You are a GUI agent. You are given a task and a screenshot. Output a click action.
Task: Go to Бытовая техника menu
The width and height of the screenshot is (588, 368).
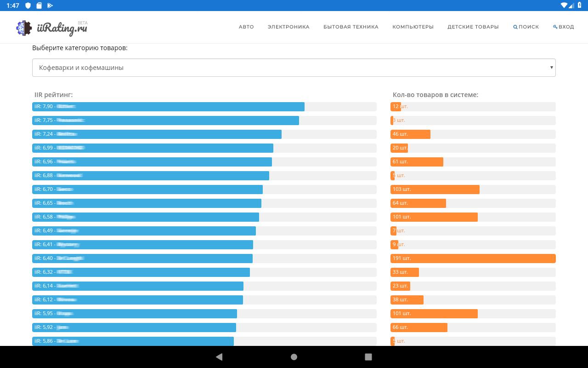pos(351,27)
